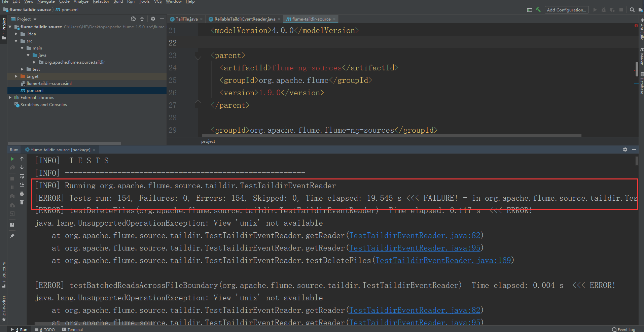Viewport: 644px width, 332px height.
Task: Open the Navigate menu
Action: [x=46, y=2]
